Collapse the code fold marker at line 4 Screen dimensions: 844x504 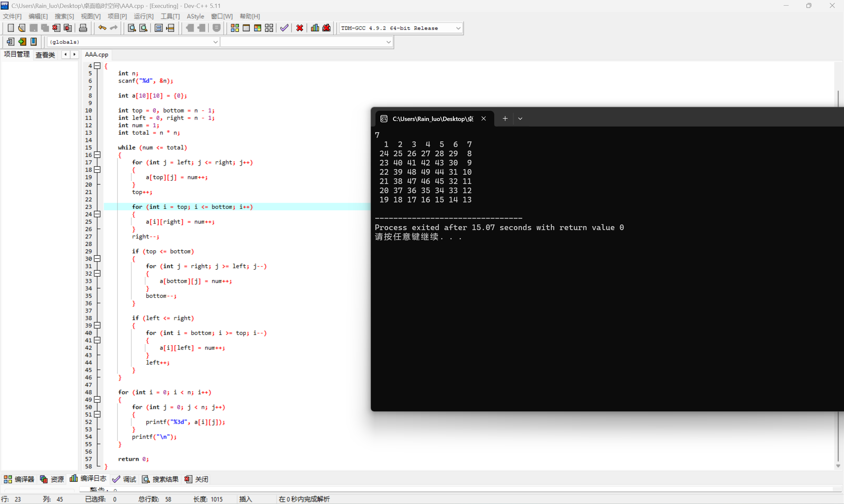click(98, 66)
